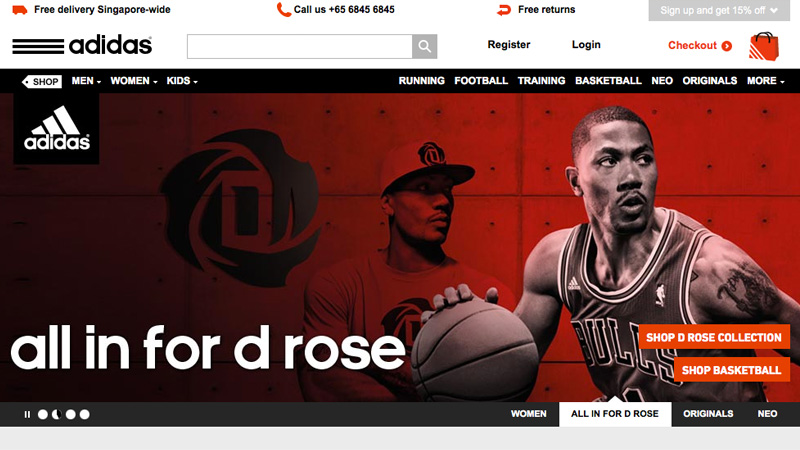The height and width of the screenshot is (450, 800).
Task: Switch to the NEO banner tab
Action: pos(767,414)
